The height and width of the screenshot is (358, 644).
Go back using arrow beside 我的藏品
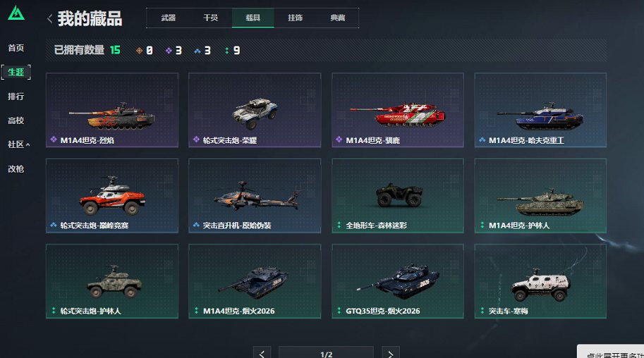49,18
